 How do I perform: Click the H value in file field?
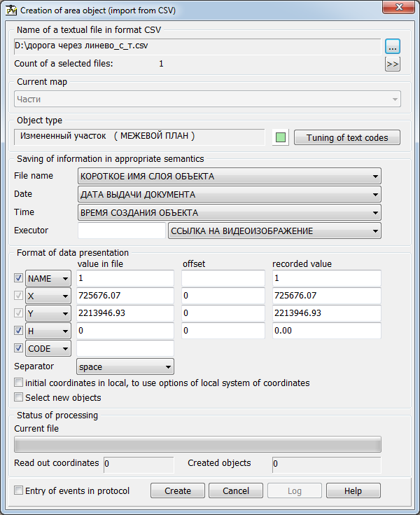tap(125, 331)
